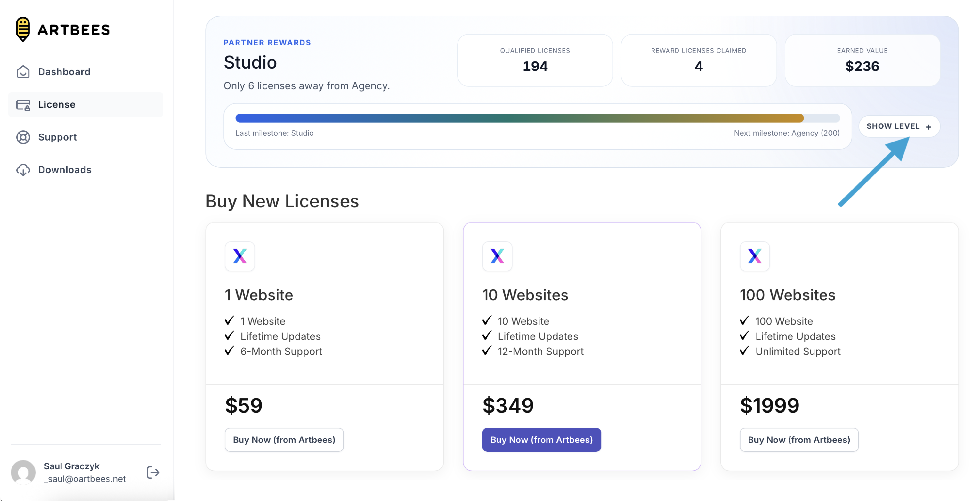Click the X logo on 10 Websites card

(497, 256)
